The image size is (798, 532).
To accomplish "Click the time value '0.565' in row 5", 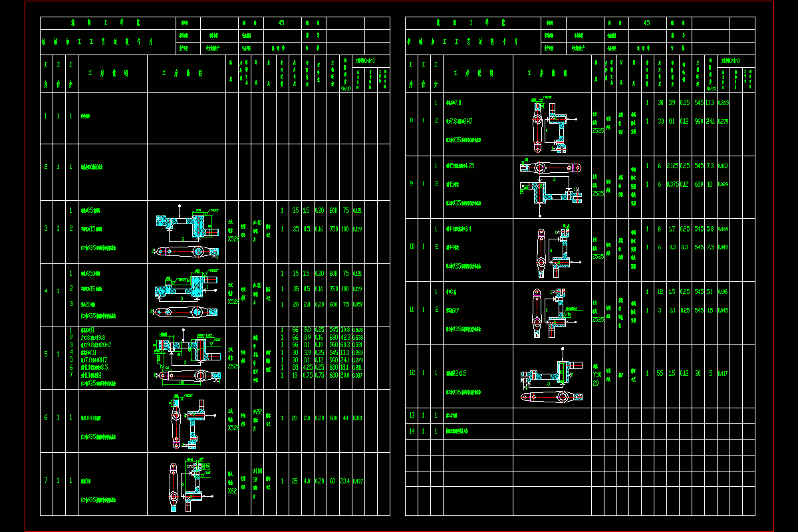I will click(358, 330).
